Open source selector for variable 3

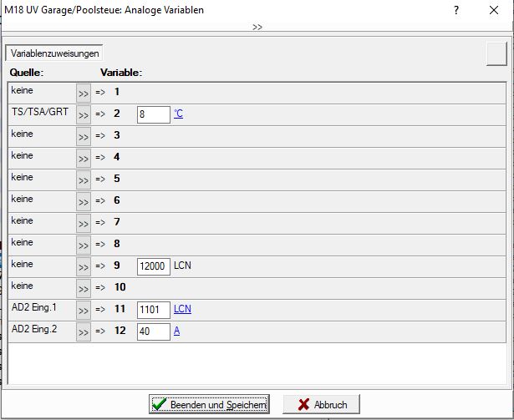pos(83,136)
